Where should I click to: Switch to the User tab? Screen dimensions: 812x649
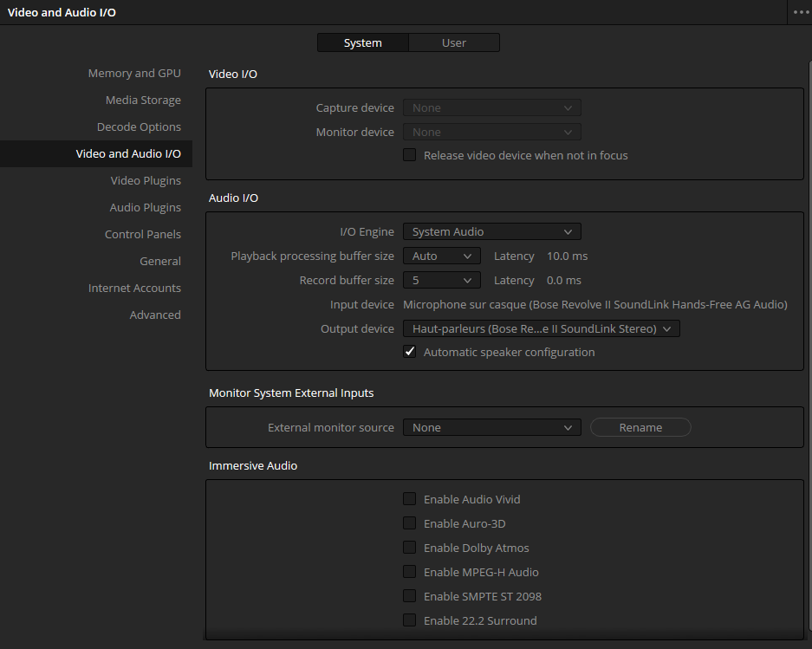453,42
